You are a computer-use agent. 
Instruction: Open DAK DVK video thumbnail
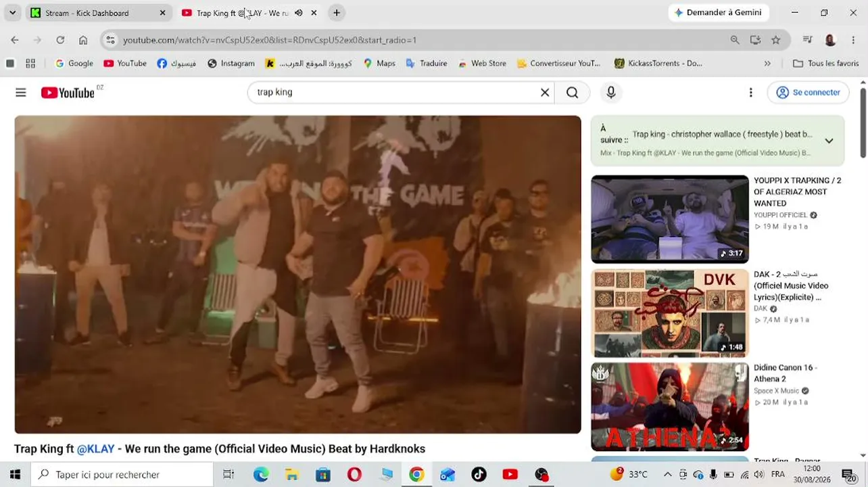[x=670, y=313]
